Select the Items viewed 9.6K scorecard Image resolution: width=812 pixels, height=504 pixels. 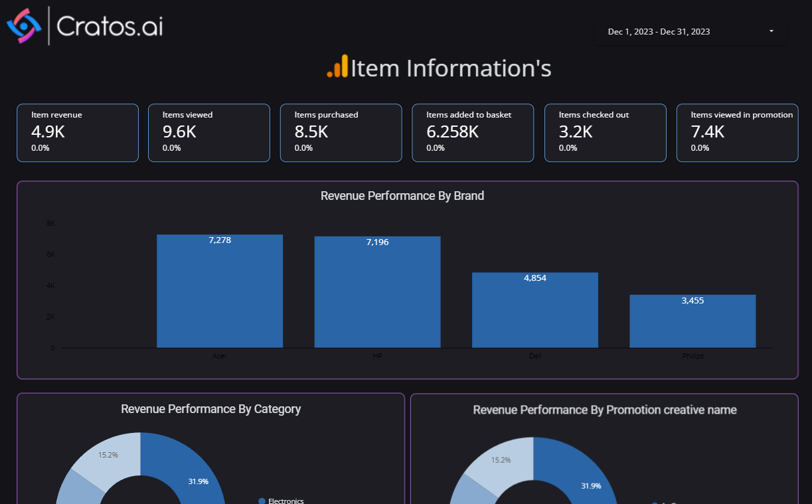coord(209,133)
